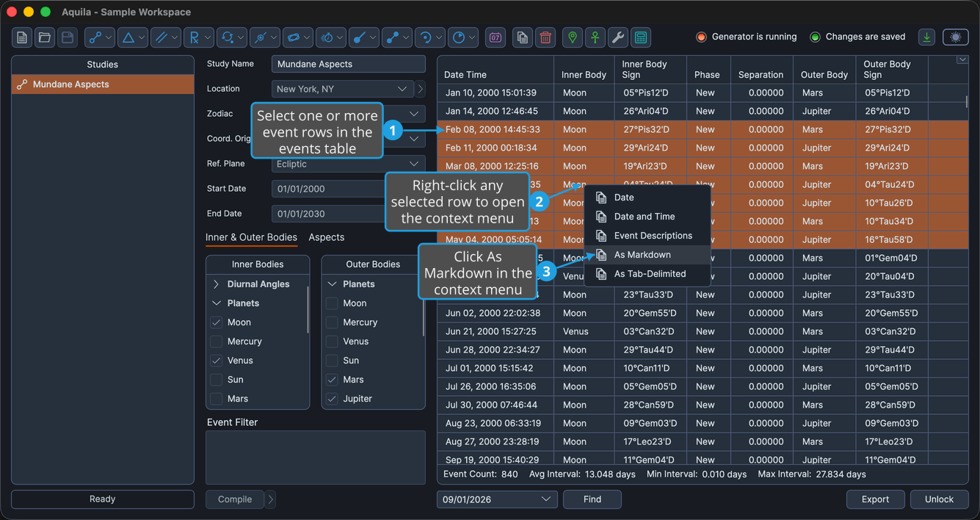Select the retrograde Rx study tool
This screenshot has width=980, height=520.
click(194, 37)
